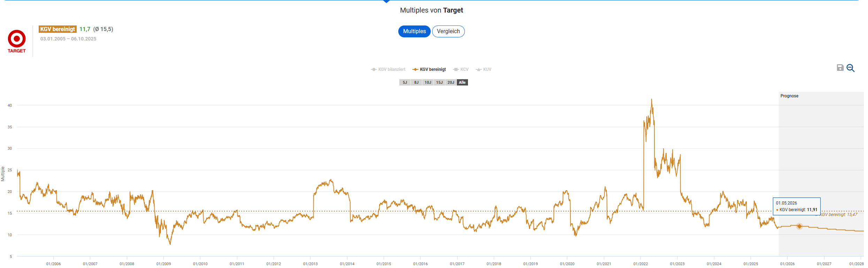Click the orange KGV bereinigt header badge

click(57, 29)
